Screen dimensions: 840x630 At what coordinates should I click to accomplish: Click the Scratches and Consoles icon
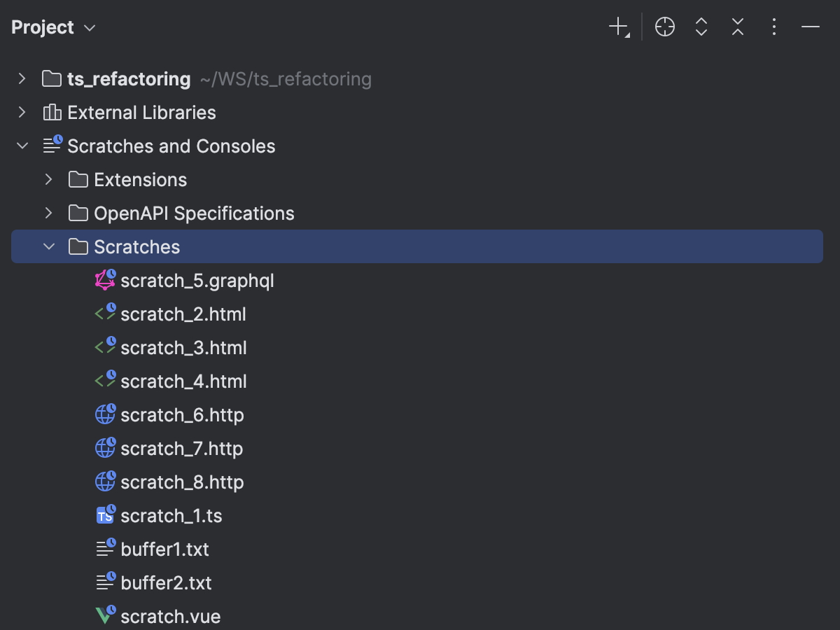tap(52, 146)
